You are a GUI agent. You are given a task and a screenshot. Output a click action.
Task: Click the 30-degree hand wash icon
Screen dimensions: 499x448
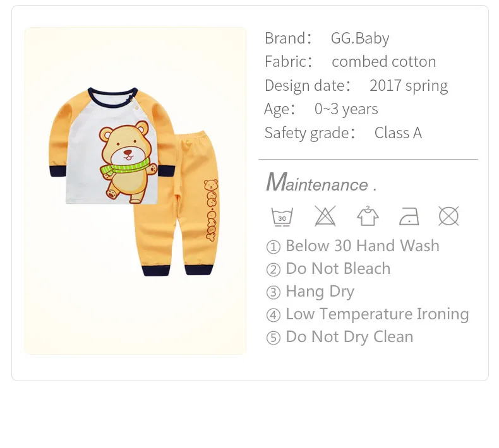(282, 217)
